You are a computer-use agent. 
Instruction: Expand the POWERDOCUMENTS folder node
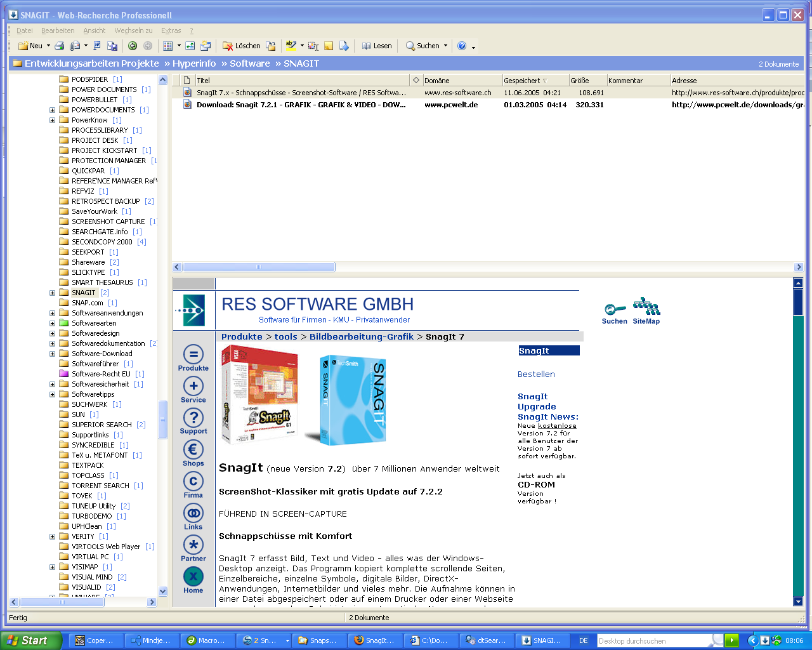(x=53, y=110)
